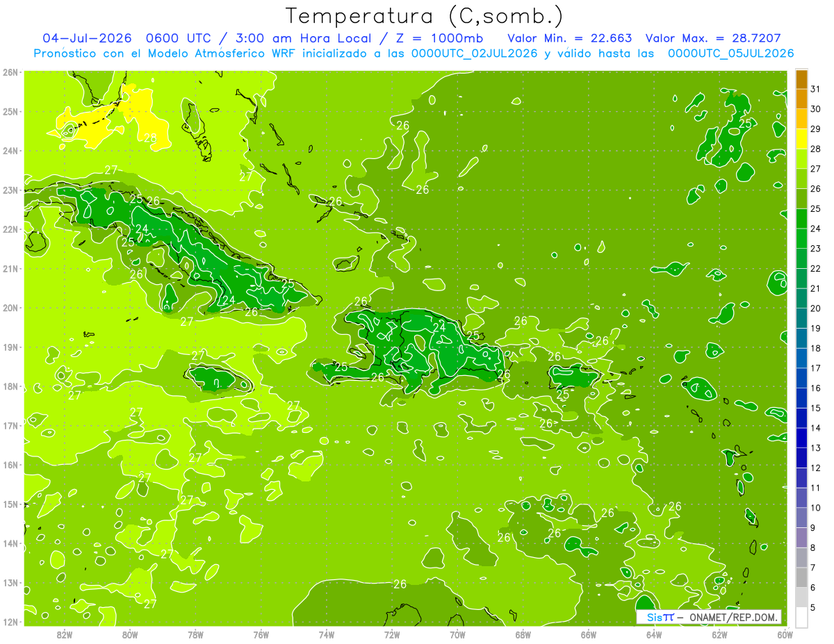Click the yellow swatch between 28 and 29
Viewport: 834px width, 644px height.
(801, 139)
